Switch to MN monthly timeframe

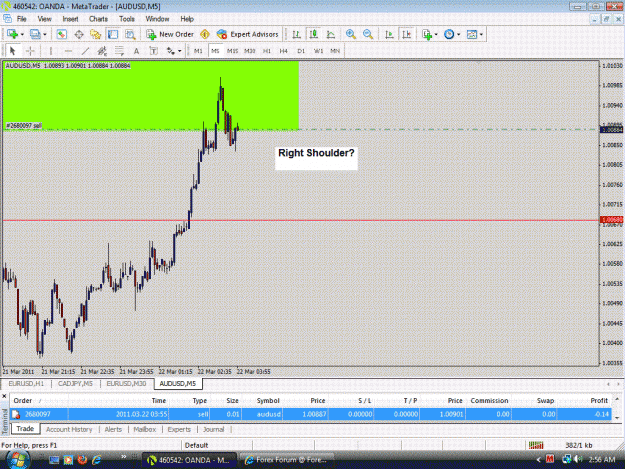(335, 51)
